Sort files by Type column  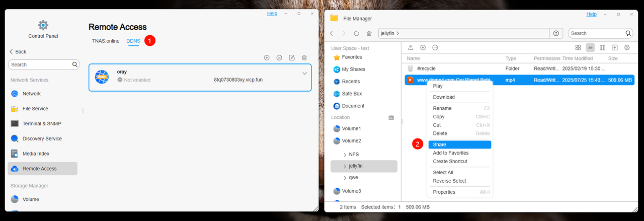511,58
